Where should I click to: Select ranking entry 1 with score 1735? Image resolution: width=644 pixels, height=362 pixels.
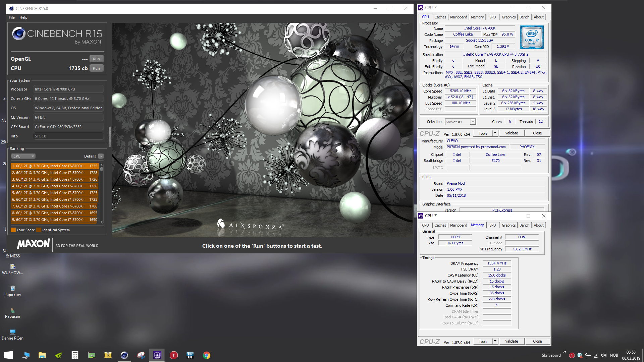[55, 166]
